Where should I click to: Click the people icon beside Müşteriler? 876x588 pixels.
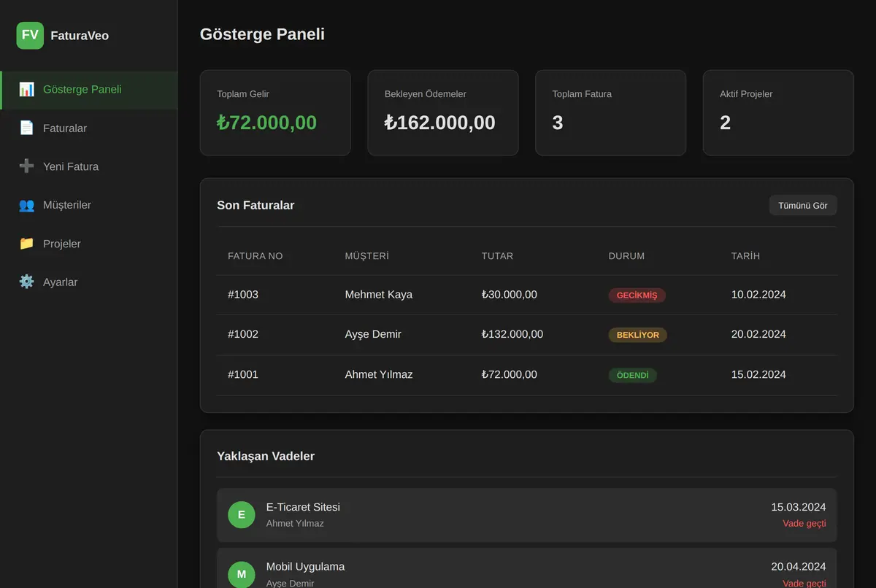point(26,205)
